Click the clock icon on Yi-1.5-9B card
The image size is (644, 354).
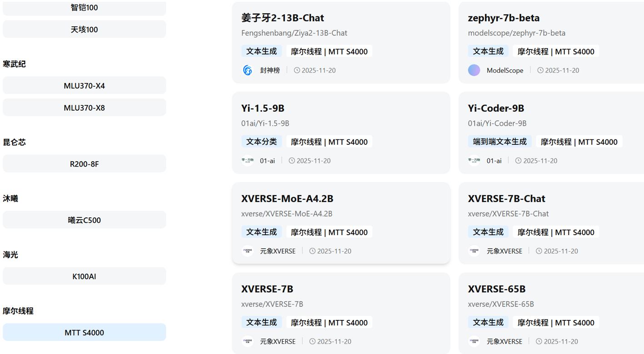click(292, 161)
